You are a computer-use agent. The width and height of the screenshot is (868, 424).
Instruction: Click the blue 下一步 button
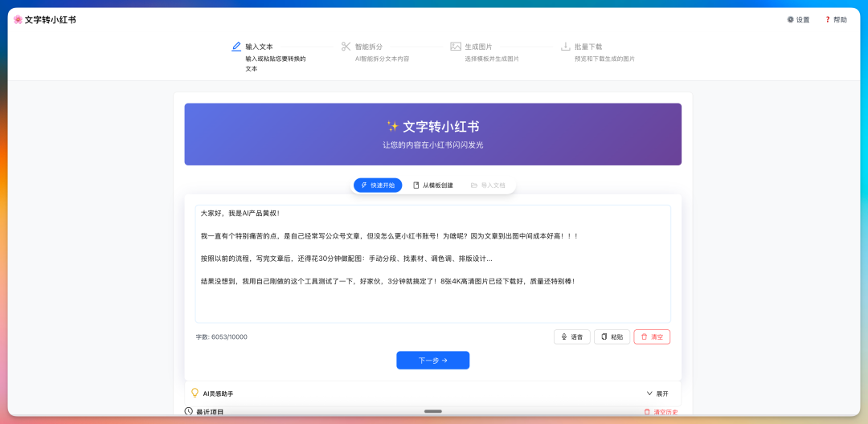click(x=433, y=361)
